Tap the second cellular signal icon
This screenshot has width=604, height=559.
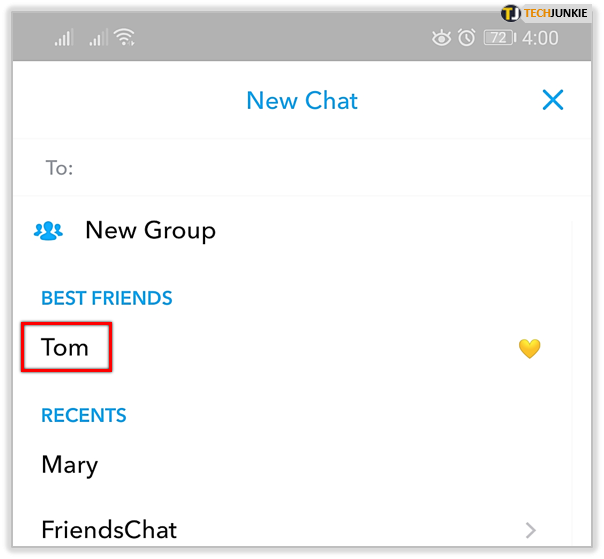tap(97, 38)
